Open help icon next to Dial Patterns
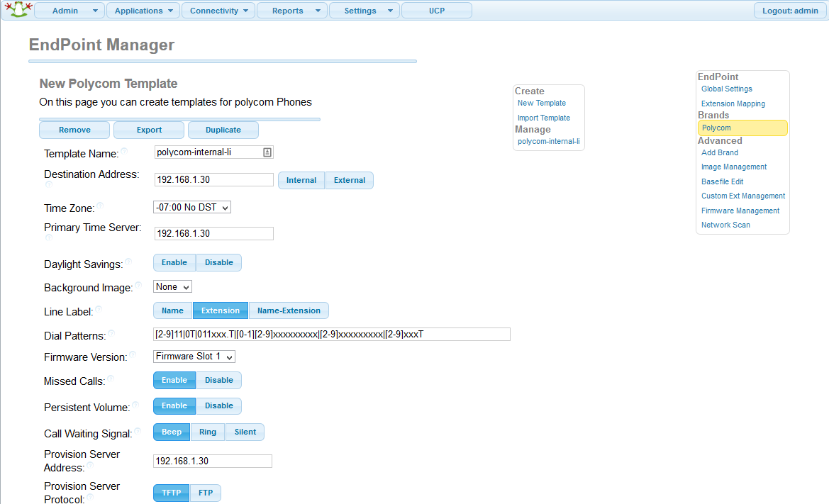The height and width of the screenshot is (504, 829). click(111, 333)
